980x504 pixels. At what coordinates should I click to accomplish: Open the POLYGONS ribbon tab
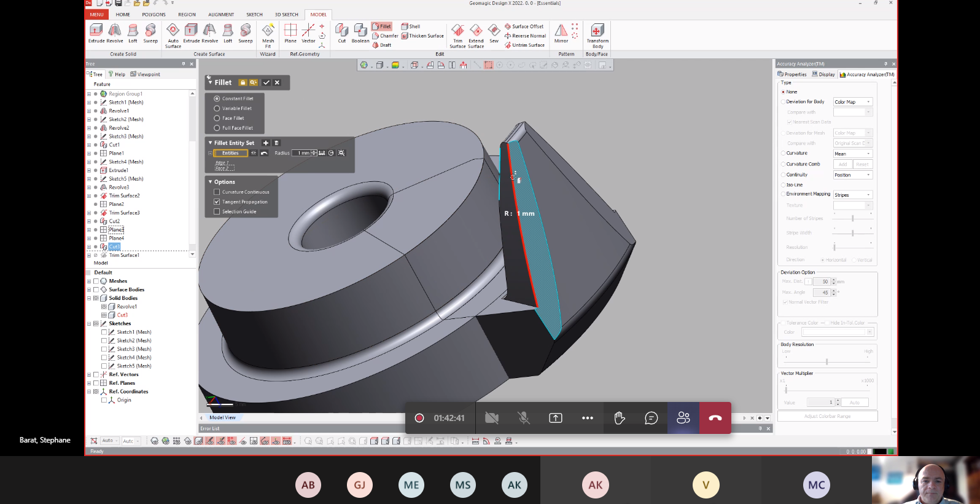click(154, 15)
